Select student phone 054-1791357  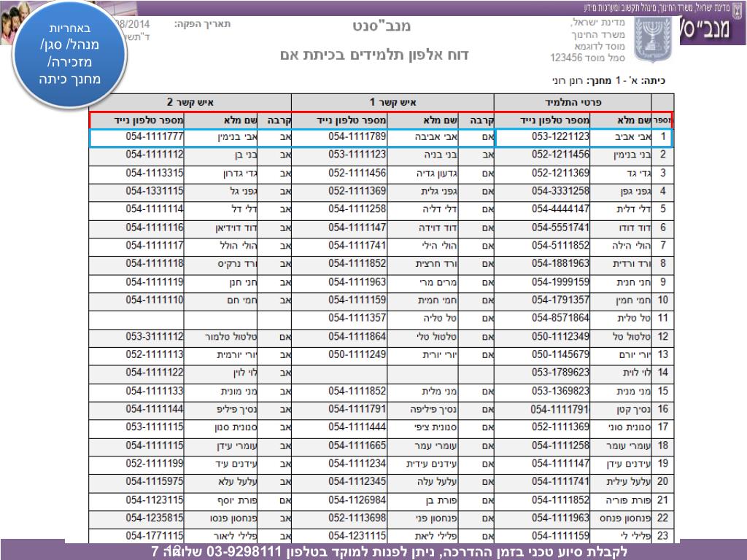click(x=560, y=300)
